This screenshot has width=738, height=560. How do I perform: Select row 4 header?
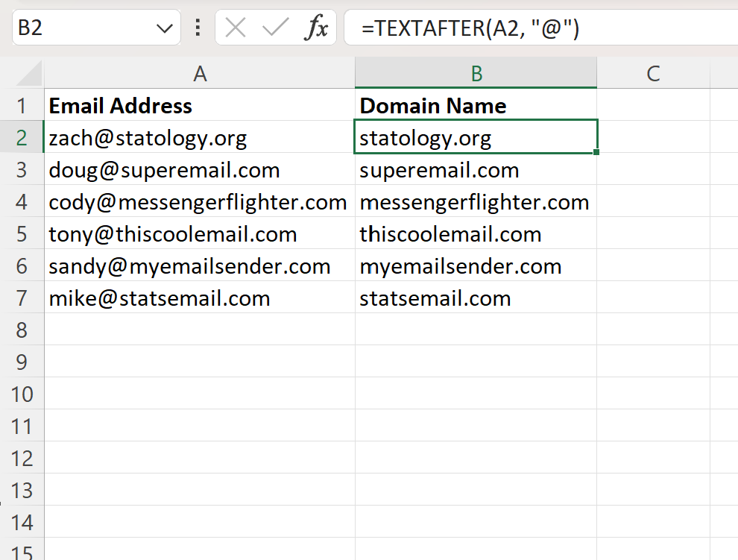pos(22,201)
